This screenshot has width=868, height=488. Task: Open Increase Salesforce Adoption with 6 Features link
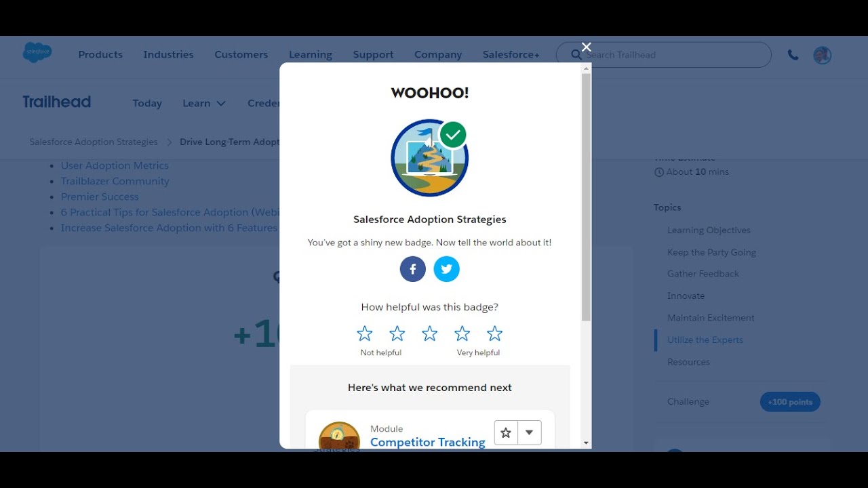[170, 228]
